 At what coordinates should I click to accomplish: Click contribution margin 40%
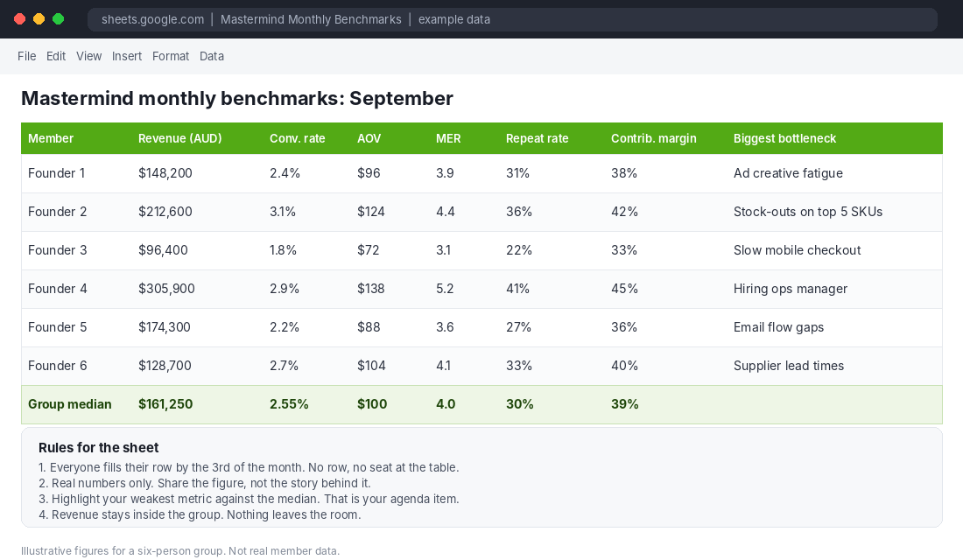tap(624, 366)
